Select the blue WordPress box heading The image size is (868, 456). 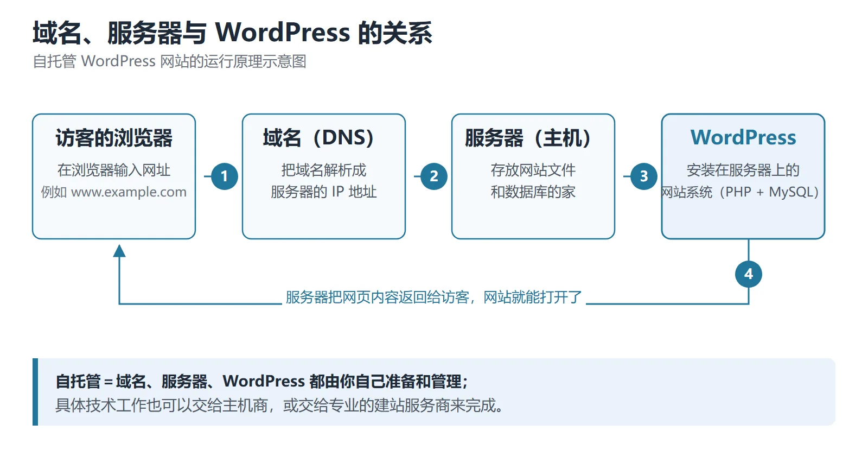(743, 138)
